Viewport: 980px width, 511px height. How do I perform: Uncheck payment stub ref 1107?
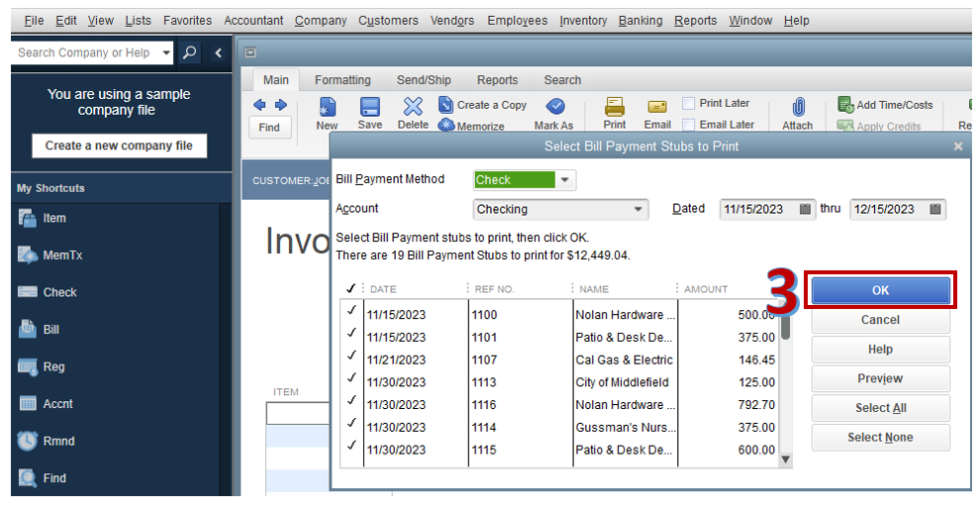351,356
